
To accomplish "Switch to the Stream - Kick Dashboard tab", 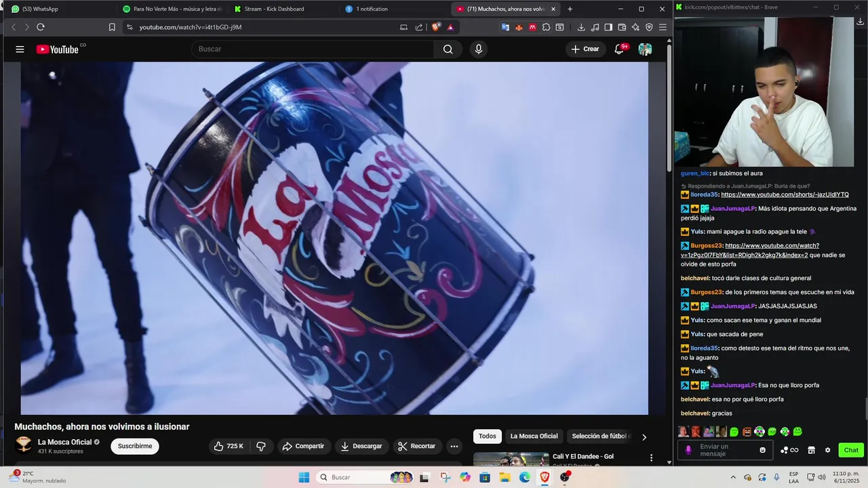I will click(283, 9).
